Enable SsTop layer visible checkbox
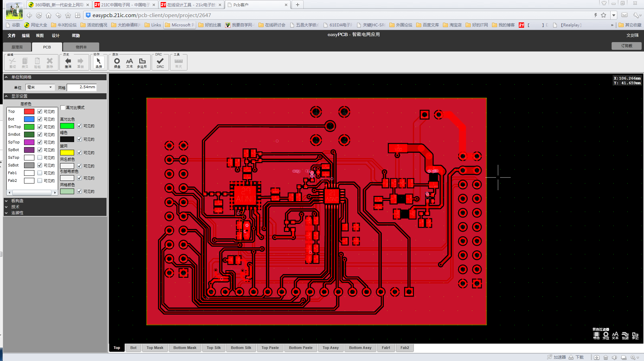The height and width of the screenshot is (361, 644). [x=40, y=157]
